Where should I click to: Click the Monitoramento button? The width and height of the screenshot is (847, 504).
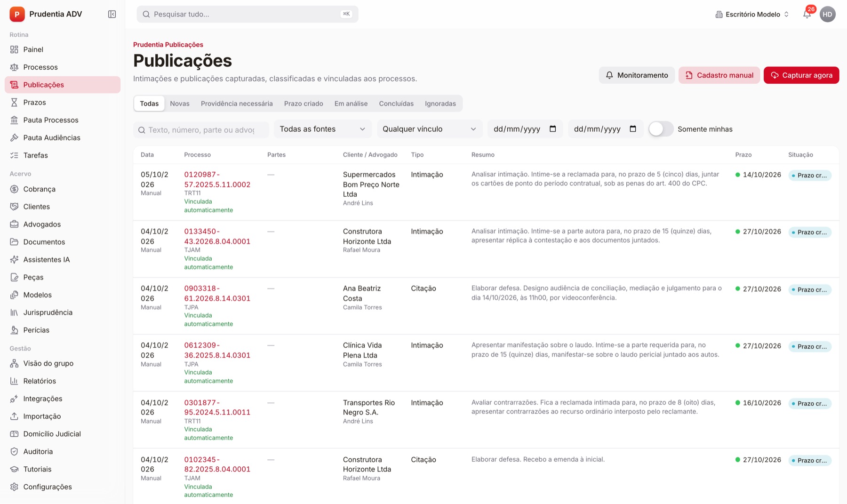[637, 75]
